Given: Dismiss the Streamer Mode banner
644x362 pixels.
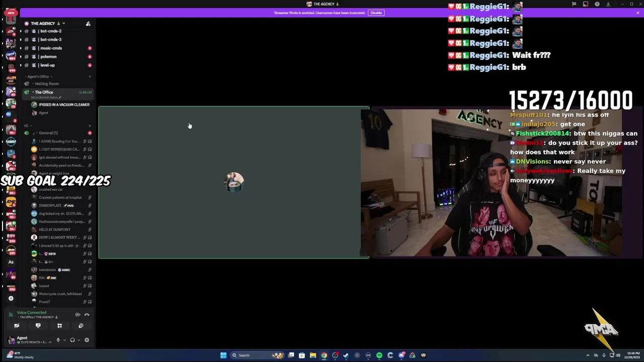Looking at the screenshot, I should click(x=638, y=13).
